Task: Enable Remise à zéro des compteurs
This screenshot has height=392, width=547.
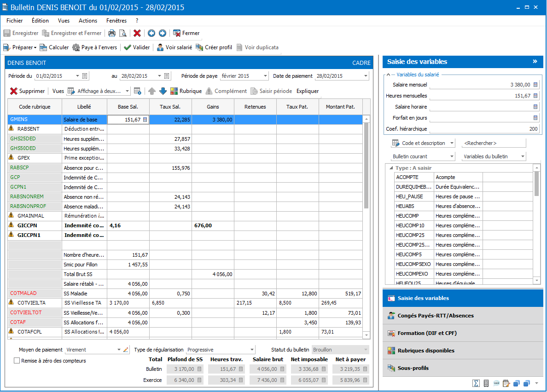Action: click(17, 361)
